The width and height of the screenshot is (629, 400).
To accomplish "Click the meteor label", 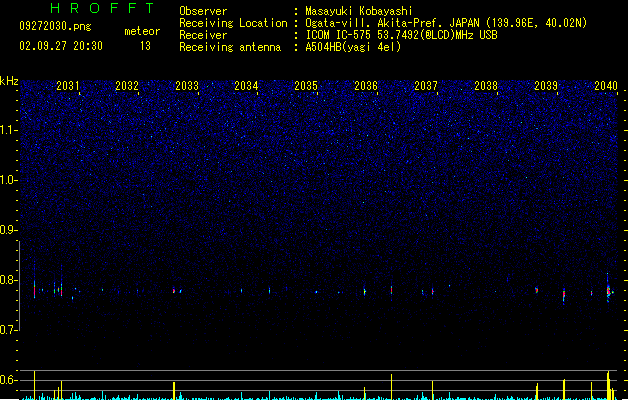I will coord(142,31).
